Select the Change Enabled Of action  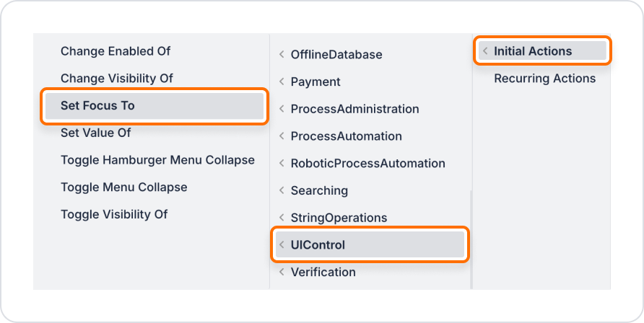[x=116, y=51]
